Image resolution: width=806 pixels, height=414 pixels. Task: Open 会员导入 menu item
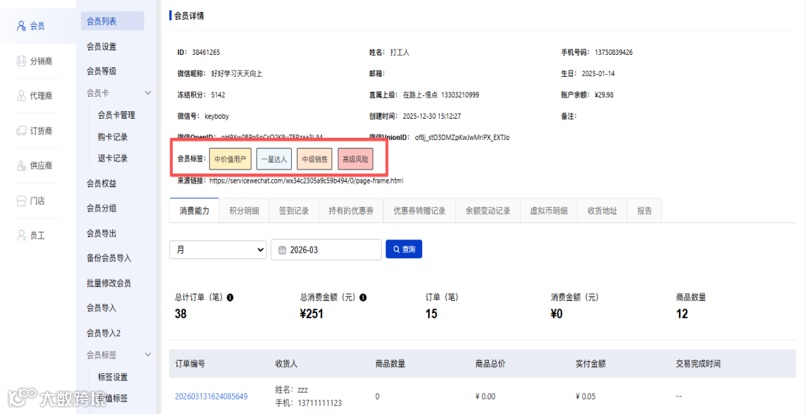(x=101, y=308)
